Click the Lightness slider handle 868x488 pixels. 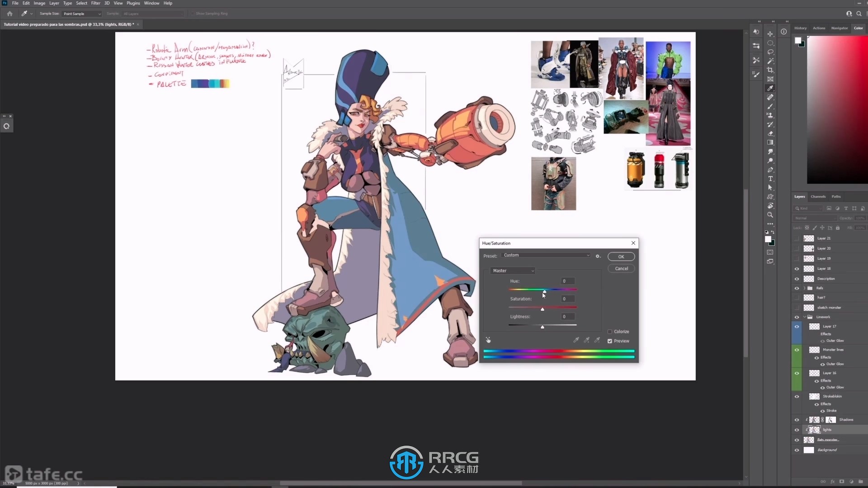pos(542,327)
